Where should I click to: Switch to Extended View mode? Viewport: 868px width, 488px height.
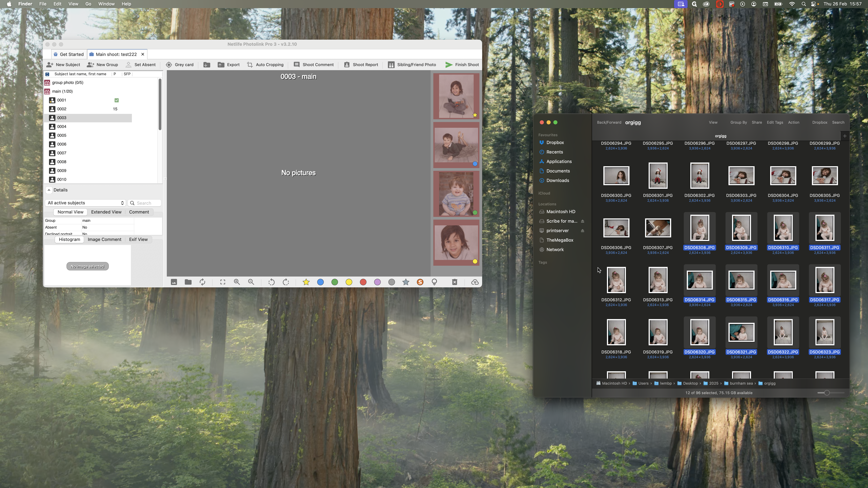(x=106, y=212)
